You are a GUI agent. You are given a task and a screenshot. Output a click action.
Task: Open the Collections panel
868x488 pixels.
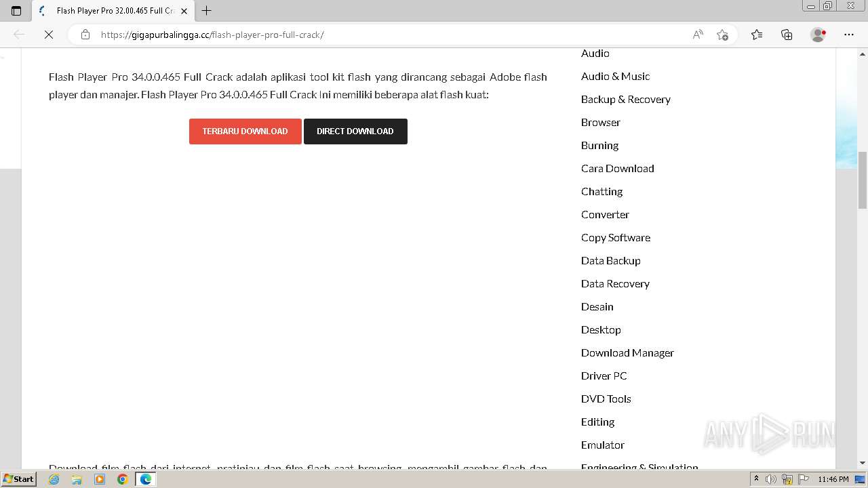(x=787, y=35)
